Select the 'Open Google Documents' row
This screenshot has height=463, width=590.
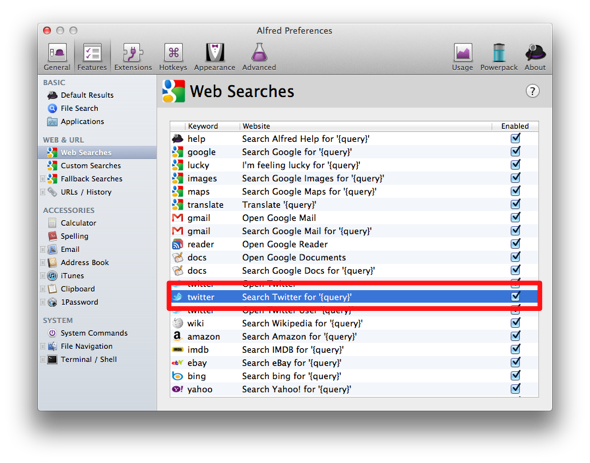pyautogui.click(x=354, y=257)
